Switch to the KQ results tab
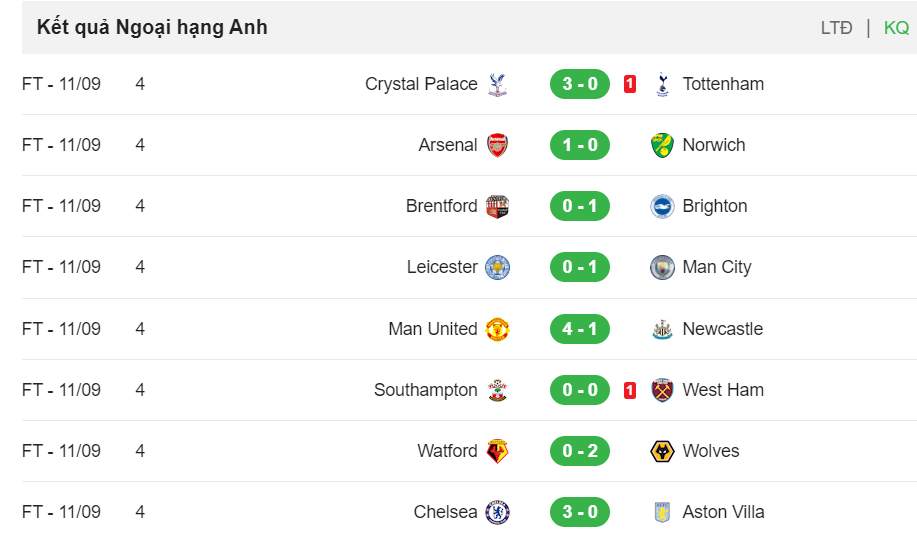The height and width of the screenshot is (542, 917). (x=897, y=27)
